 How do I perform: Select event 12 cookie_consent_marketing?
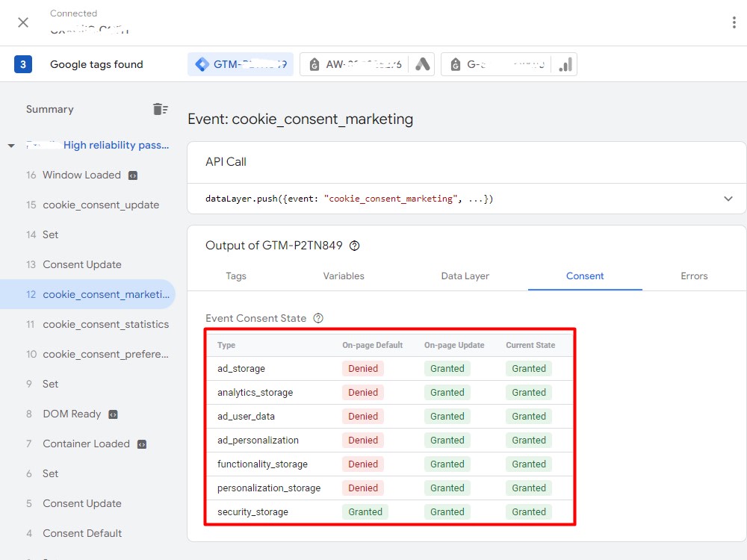pos(87,294)
